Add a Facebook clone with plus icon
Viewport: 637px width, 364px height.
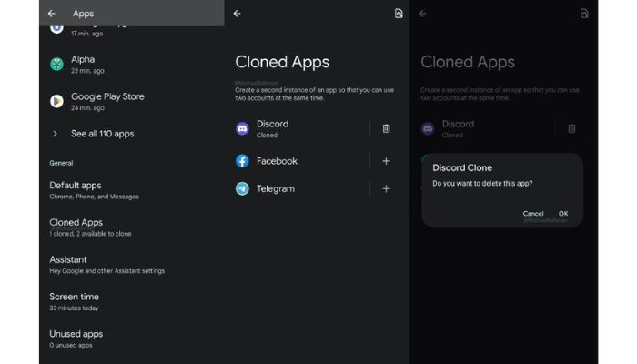click(387, 161)
